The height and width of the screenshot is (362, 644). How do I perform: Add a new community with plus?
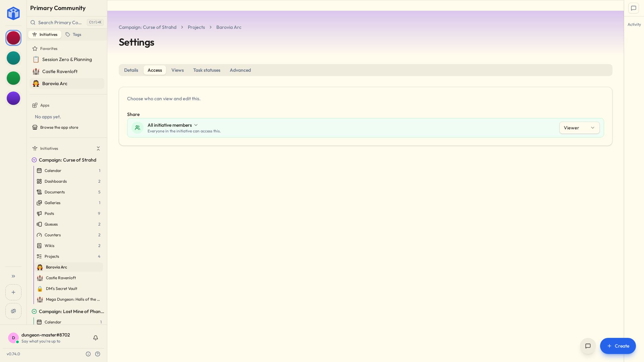(13, 292)
